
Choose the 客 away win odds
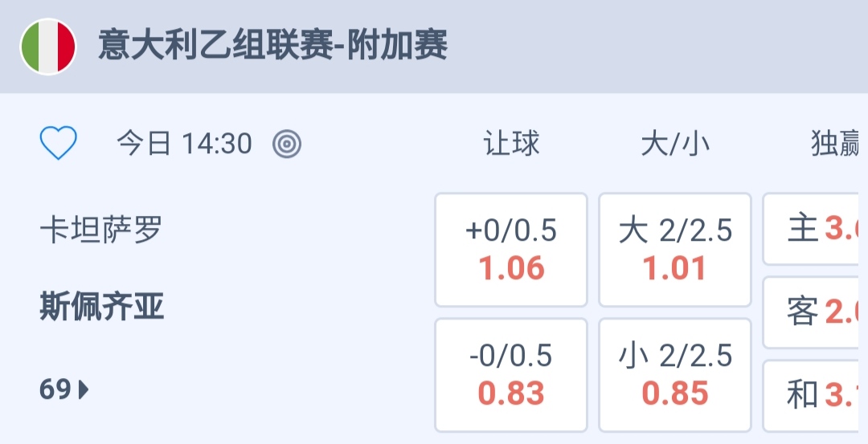click(815, 312)
